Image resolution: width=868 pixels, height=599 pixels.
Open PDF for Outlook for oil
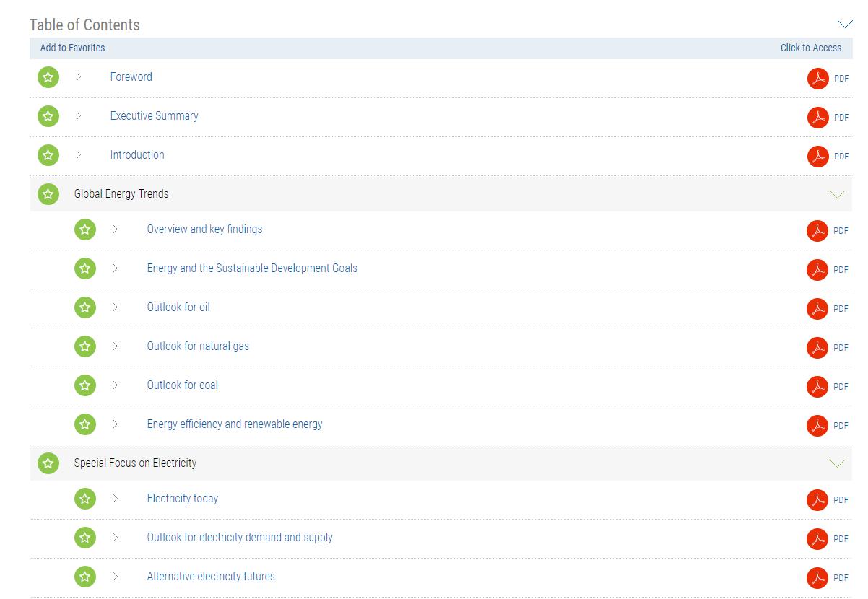coord(817,308)
